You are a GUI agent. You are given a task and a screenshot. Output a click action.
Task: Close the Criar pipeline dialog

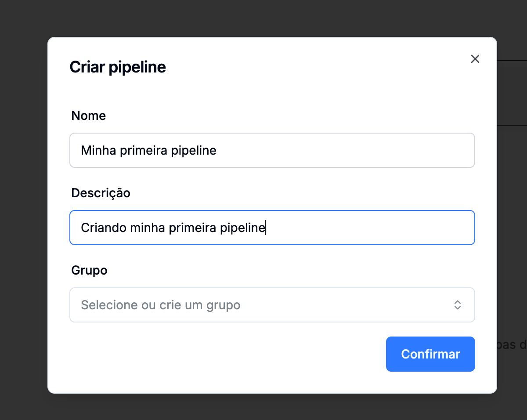pos(475,59)
